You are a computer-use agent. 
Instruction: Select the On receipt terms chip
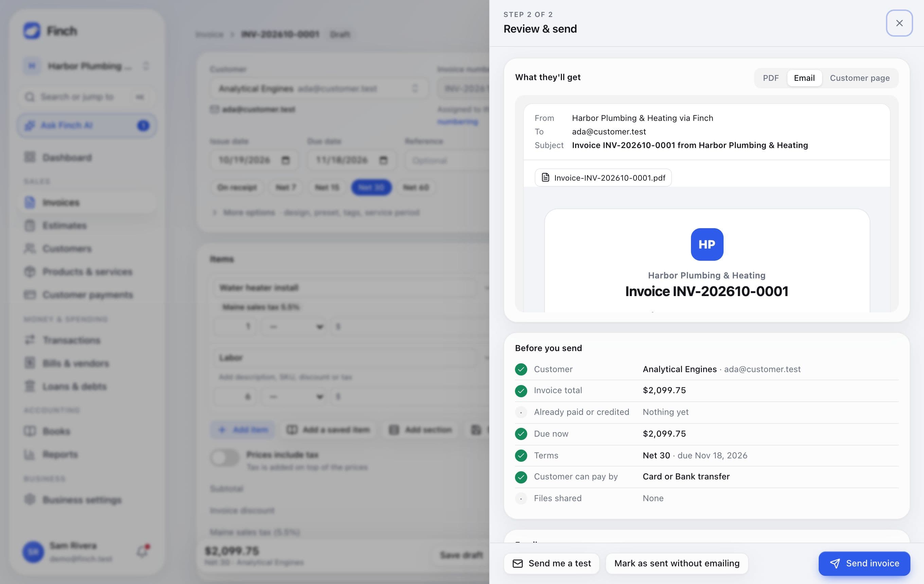coord(237,187)
